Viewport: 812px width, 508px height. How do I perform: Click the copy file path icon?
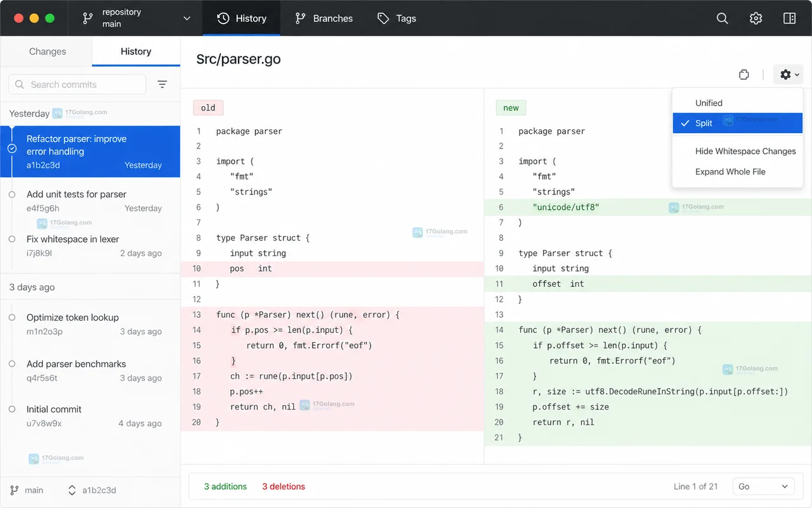(x=744, y=75)
